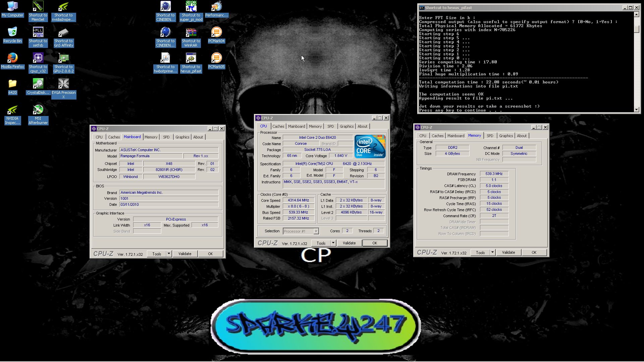The width and height of the screenshot is (644, 362).
Task: Click the Multiplier value x 8.0 ( 6 - 8 )
Action: 299,206
